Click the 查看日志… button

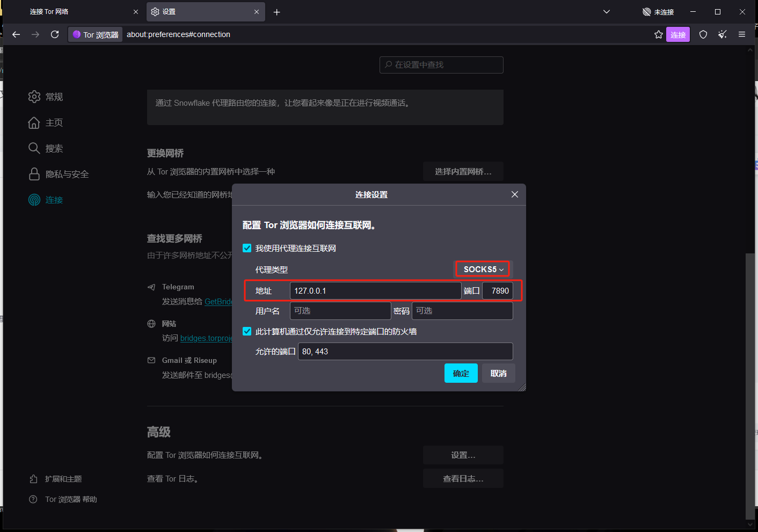click(463, 478)
